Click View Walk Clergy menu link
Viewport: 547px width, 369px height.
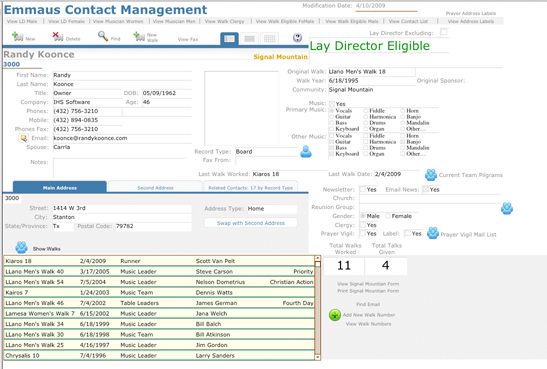coord(224,21)
